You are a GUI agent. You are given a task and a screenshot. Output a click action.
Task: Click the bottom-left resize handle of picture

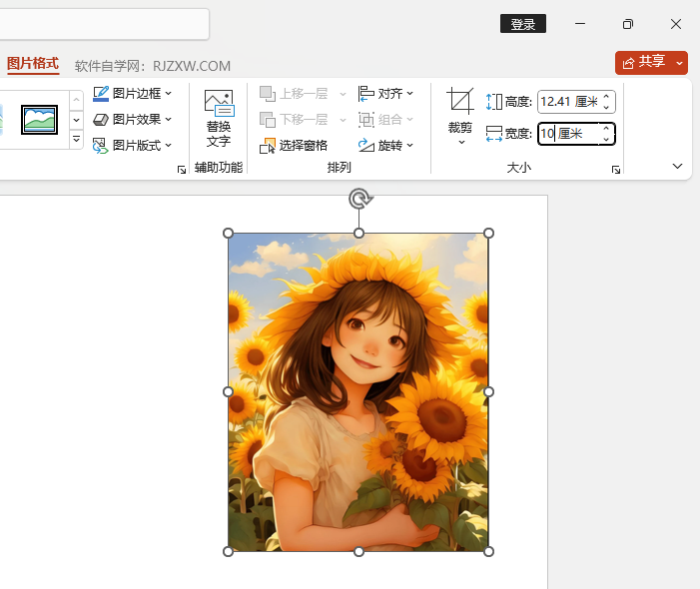(228, 552)
